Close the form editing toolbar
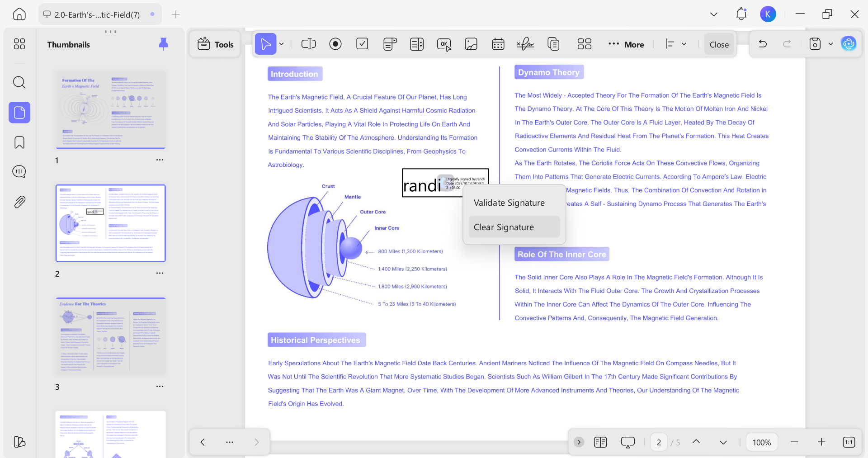 pyautogui.click(x=719, y=44)
